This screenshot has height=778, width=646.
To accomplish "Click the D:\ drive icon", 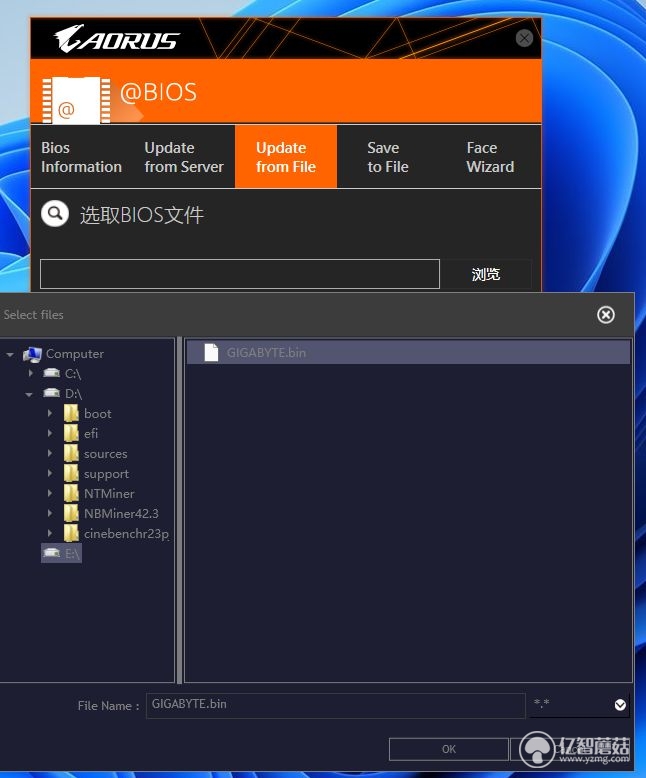I will [52, 393].
